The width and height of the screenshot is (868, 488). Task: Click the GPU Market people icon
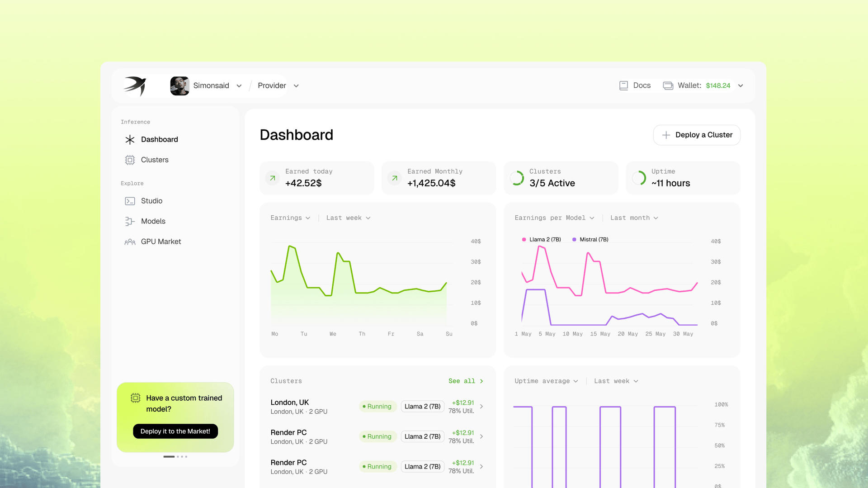point(130,242)
